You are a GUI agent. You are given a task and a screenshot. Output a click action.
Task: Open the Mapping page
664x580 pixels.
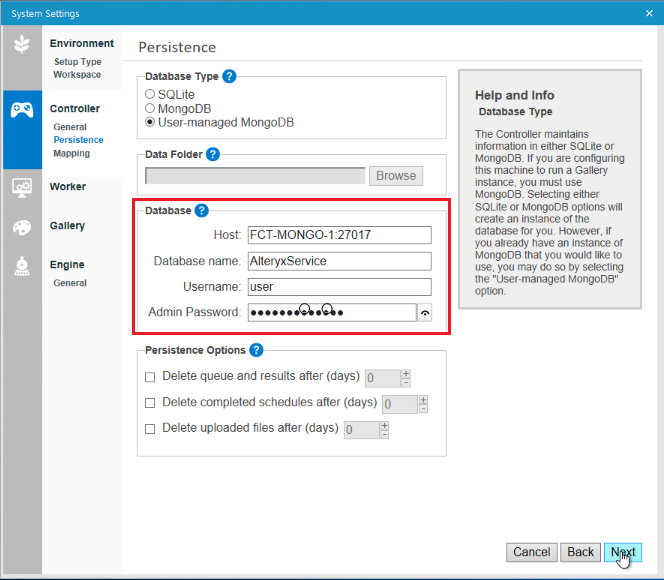(72, 153)
